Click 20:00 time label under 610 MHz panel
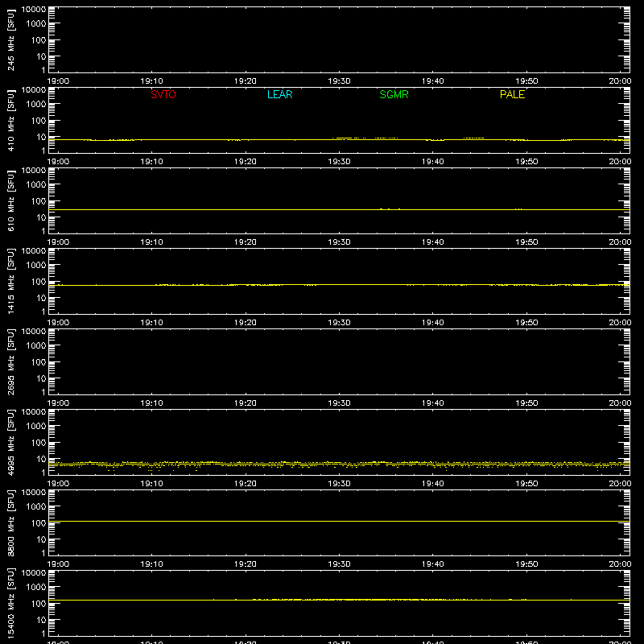644x644 pixels. coord(620,242)
